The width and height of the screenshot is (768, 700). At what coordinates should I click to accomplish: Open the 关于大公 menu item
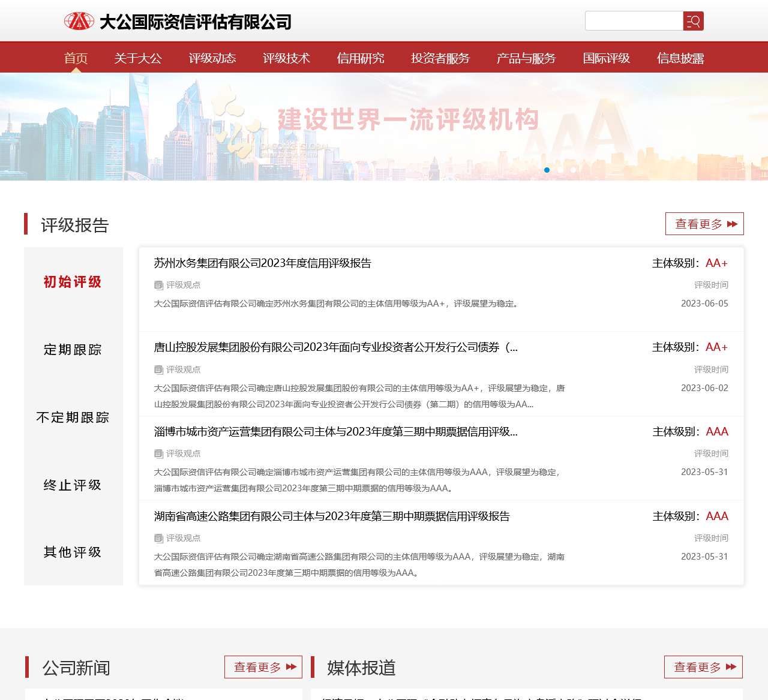(138, 58)
